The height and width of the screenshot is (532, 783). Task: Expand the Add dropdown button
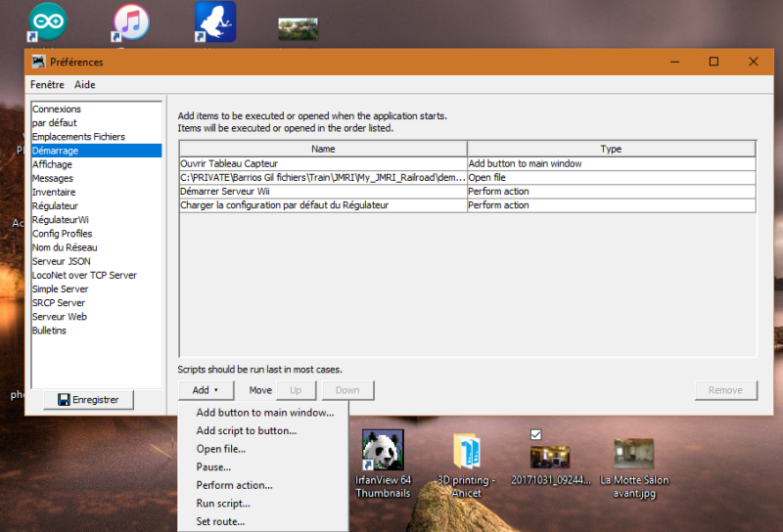point(206,390)
